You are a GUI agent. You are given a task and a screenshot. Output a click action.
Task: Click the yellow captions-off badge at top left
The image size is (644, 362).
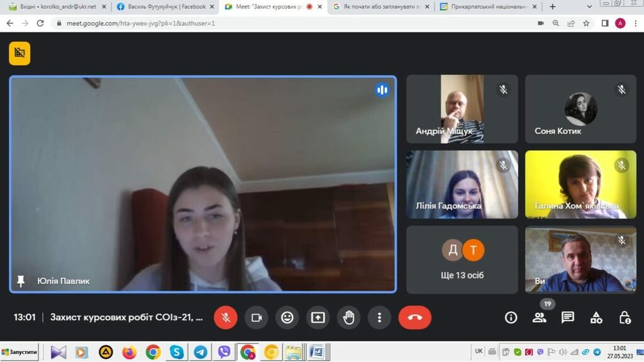(19, 53)
